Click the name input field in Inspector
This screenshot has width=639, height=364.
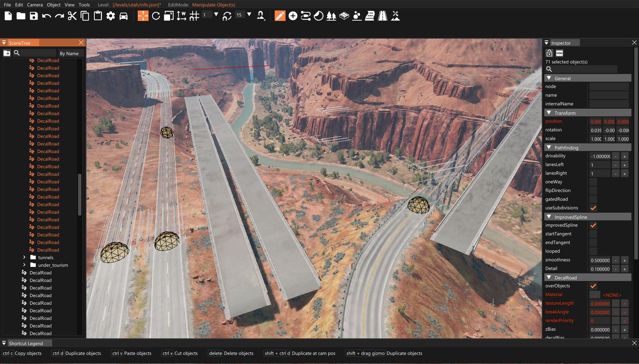(609, 95)
